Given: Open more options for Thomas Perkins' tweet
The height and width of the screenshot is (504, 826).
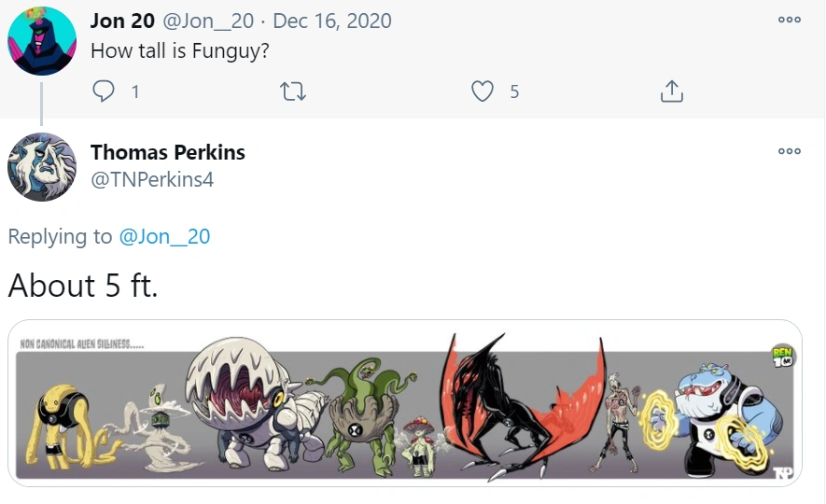Looking at the screenshot, I should [789, 151].
